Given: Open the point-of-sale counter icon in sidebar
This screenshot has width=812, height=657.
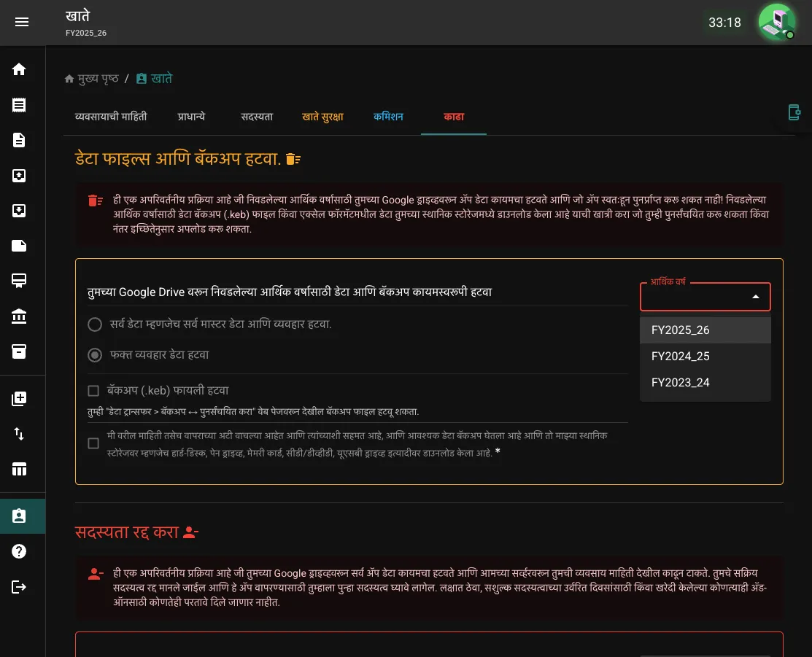Looking at the screenshot, I should 19,281.
